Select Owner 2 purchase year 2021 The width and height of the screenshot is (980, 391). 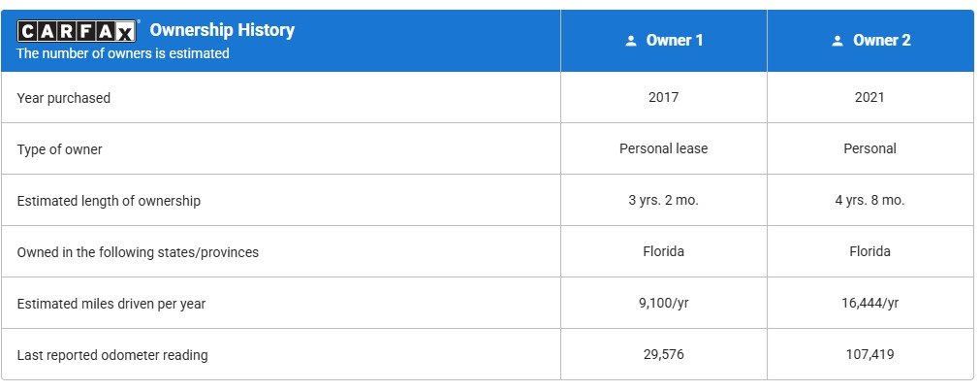(x=869, y=98)
